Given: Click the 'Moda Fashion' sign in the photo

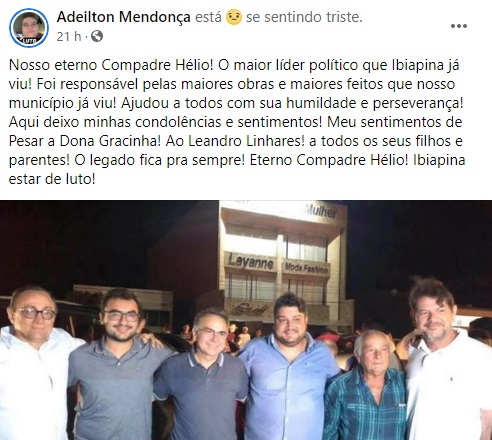Looking at the screenshot, I should tap(306, 268).
